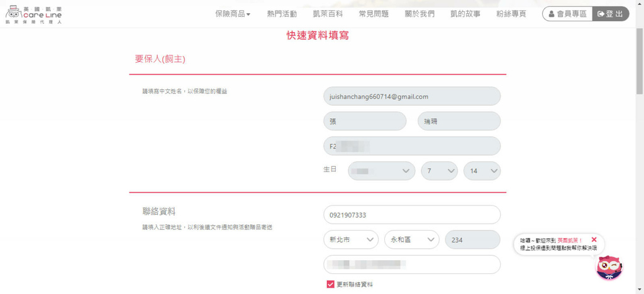Open 會員專區 member area
Screen dimensions: 644x294
point(567,14)
